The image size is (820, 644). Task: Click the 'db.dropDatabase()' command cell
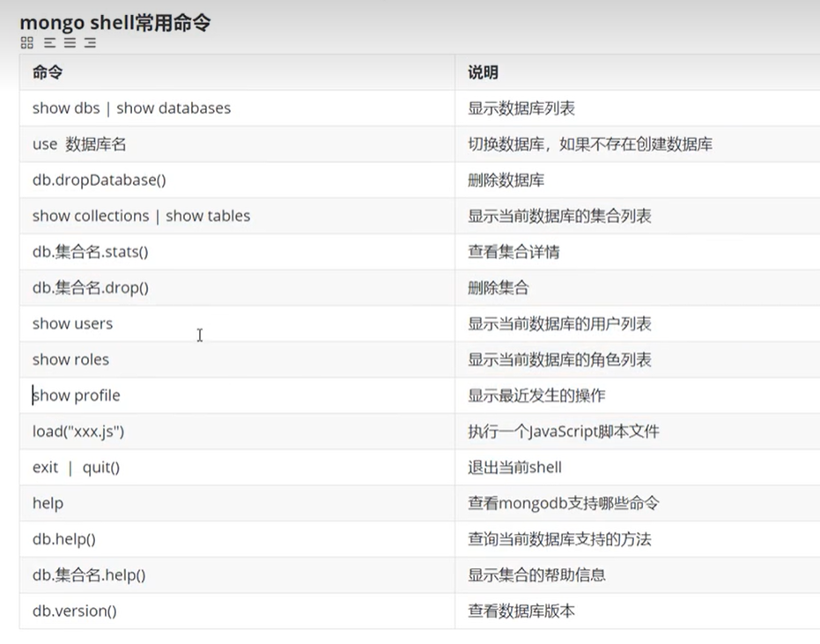tap(237, 180)
